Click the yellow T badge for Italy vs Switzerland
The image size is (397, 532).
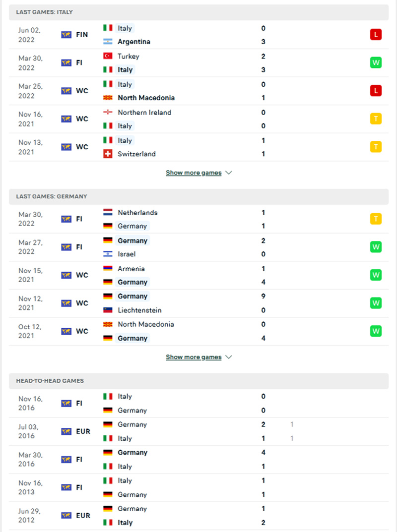point(376,147)
